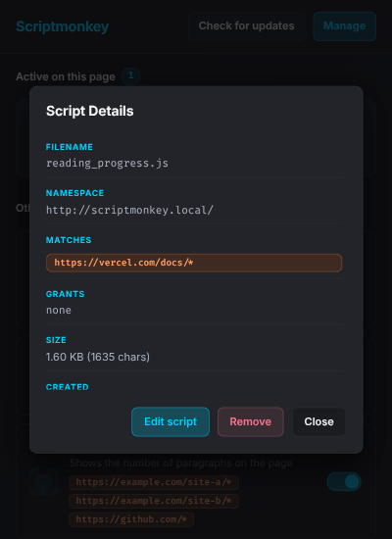The width and height of the screenshot is (392, 539).
Task: Toggle the paragraph counter script switch
Action: (x=344, y=481)
